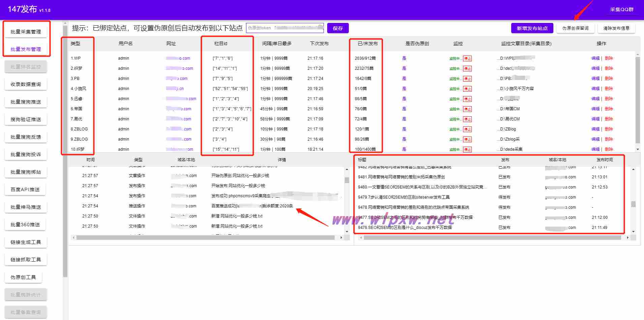Click the 采集QQ群 header button
Viewport: 644px width, 320px height.
[622, 9]
